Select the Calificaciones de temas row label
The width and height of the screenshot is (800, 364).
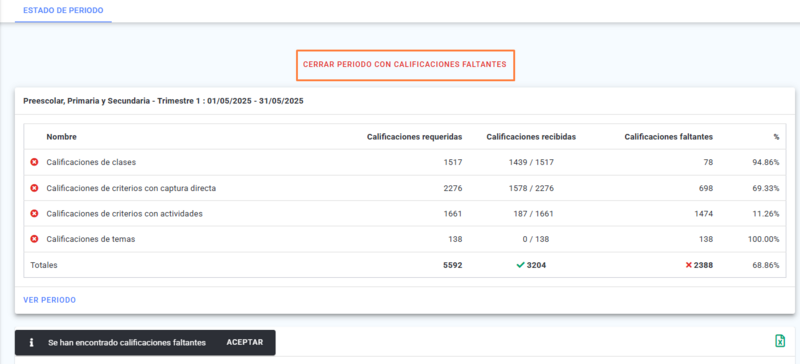[x=91, y=239]
